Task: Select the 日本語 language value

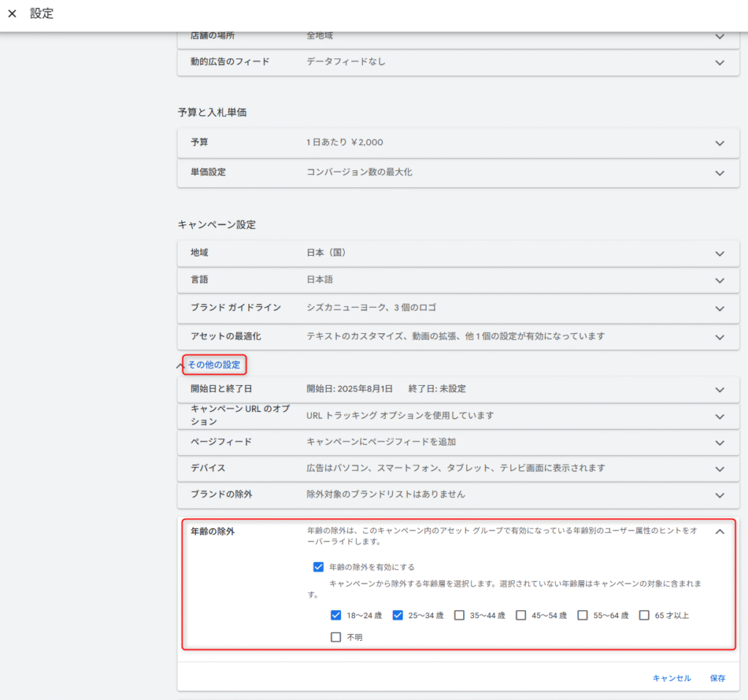Action: 320,280
